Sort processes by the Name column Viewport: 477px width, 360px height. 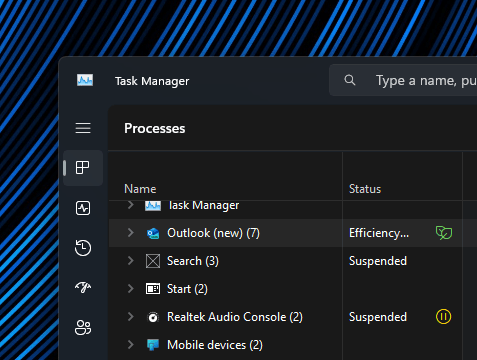[140, 189]
